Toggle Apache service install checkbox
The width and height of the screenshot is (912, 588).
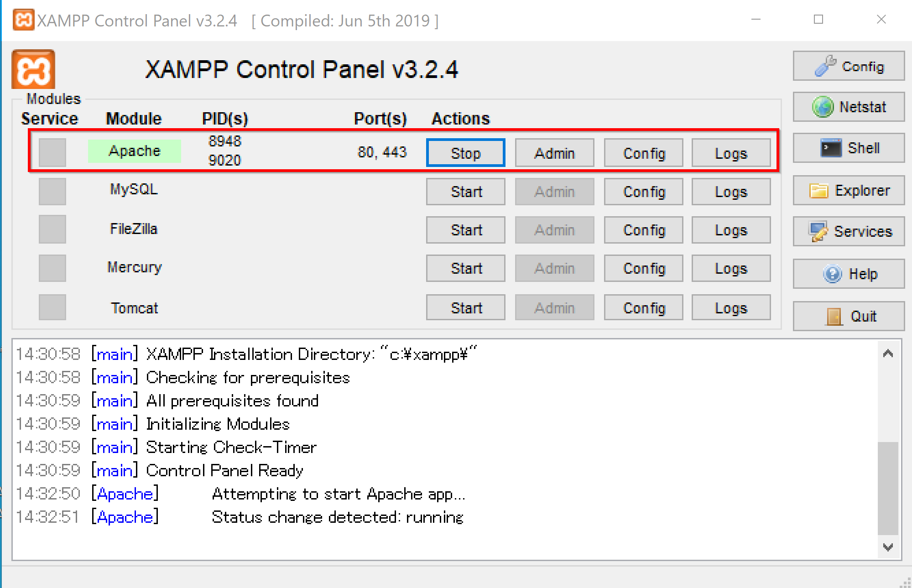(52, 152)
